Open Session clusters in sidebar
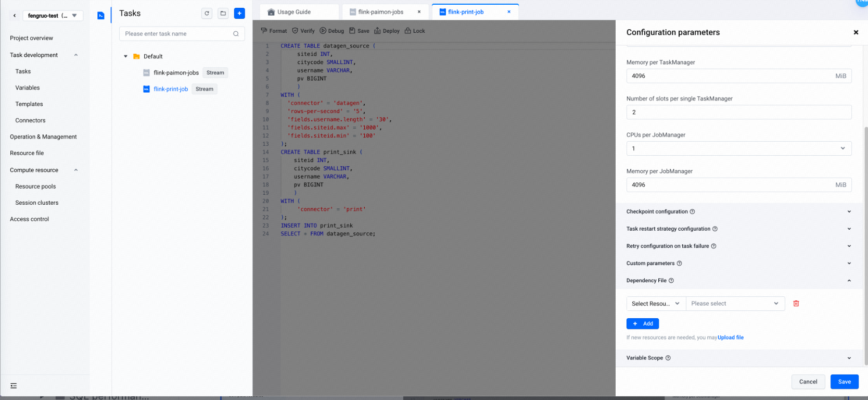This screenshot has width=868, height=400. coord(37,203)
